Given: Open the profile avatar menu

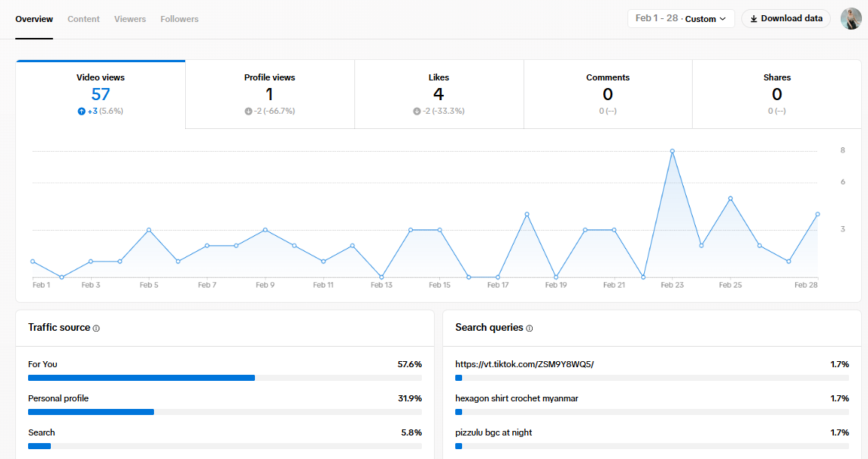Looking at the screenshot, I should [x=851, y=19].
